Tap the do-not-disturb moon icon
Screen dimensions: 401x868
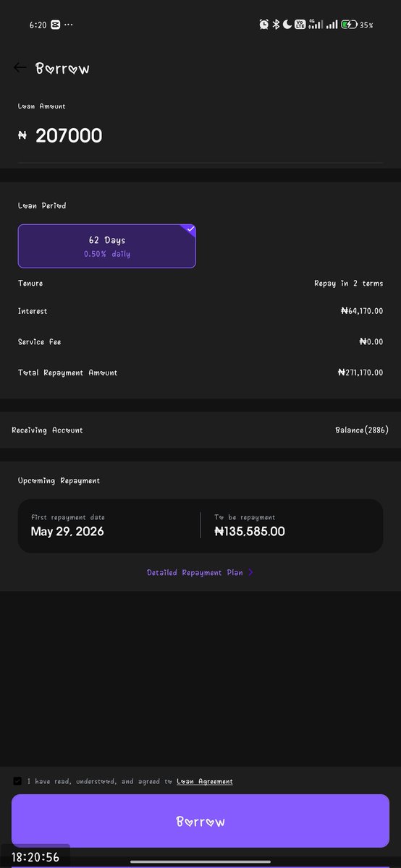pyautogui.click(x=287, y=25)
